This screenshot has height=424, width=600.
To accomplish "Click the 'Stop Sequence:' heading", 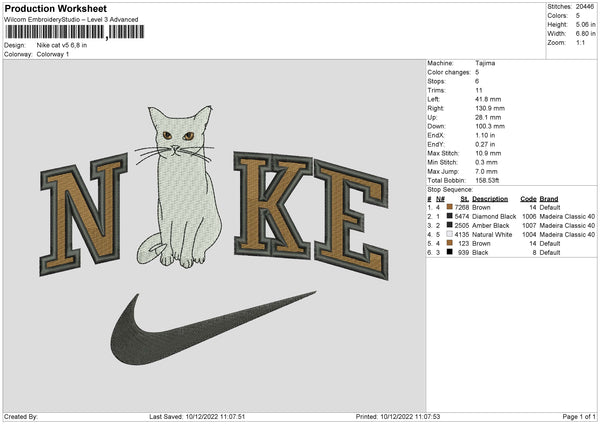I will click(450, 190).
